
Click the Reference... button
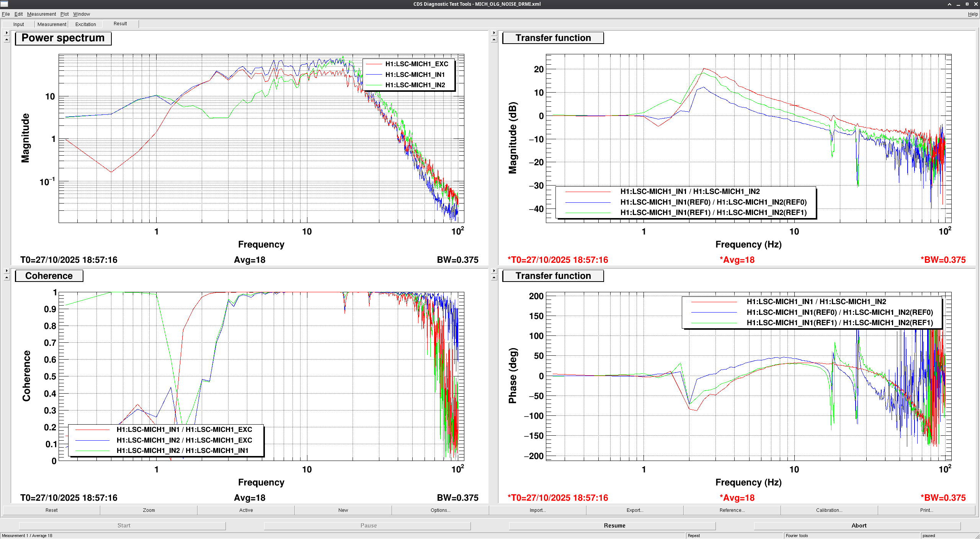tap(732, 510)
